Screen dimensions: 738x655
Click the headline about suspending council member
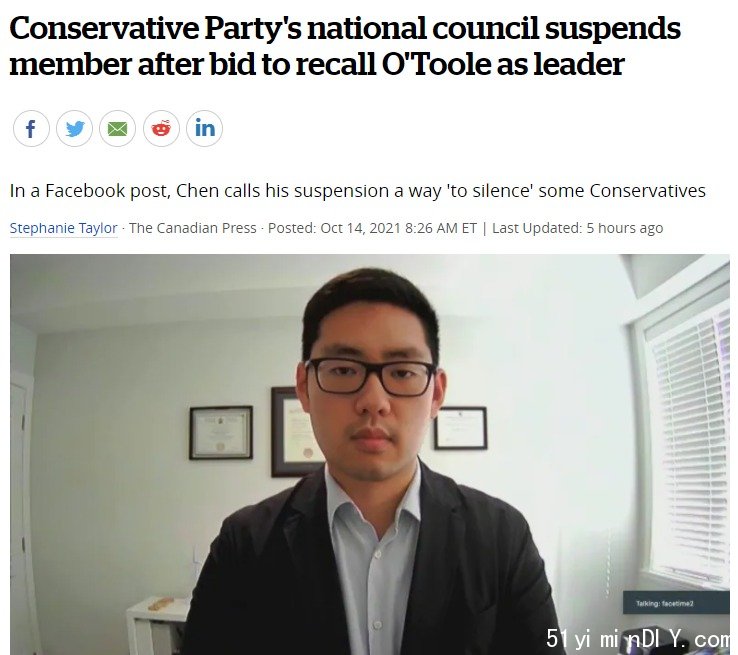[345, 46]
